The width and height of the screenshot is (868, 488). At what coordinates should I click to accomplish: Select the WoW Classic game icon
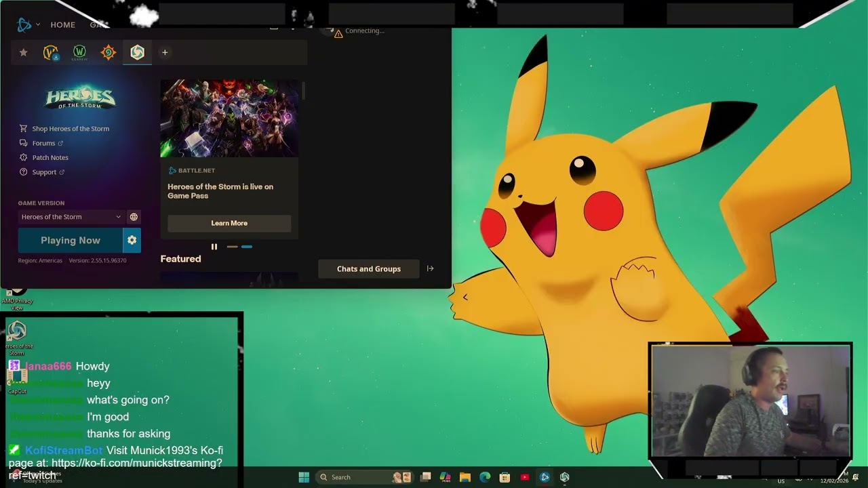79,53
